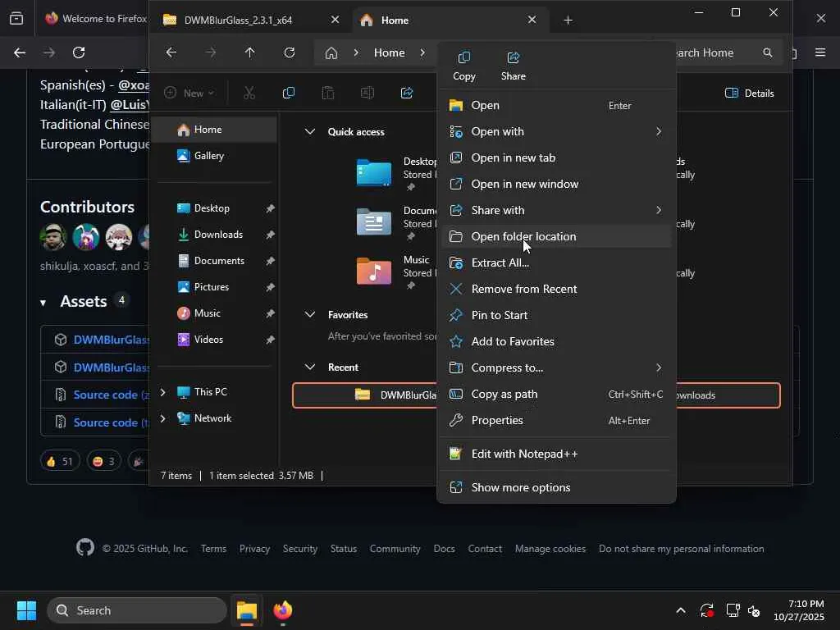Expand the Open with submenu
The width and height of the screenshot is (840, 630).
(556, 132)
